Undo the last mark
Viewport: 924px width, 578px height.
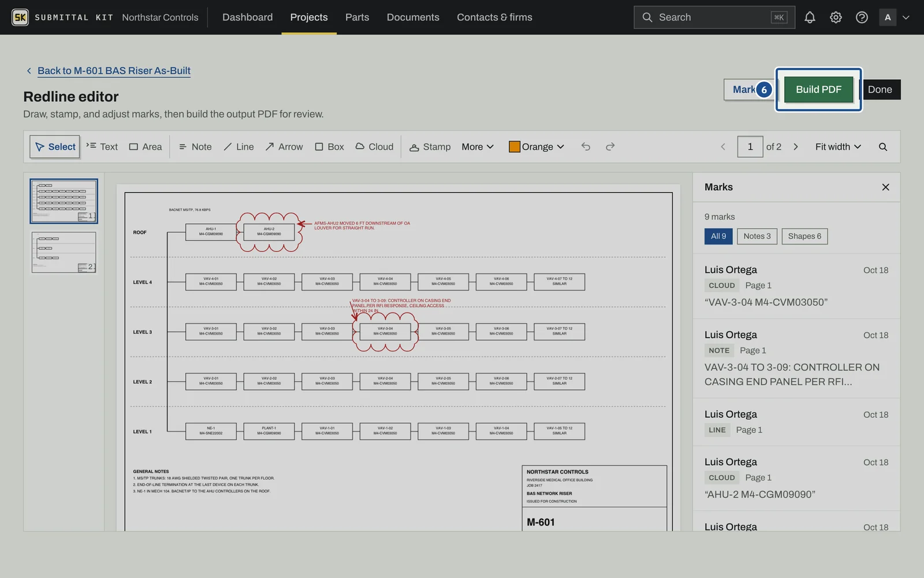point(586,147)
